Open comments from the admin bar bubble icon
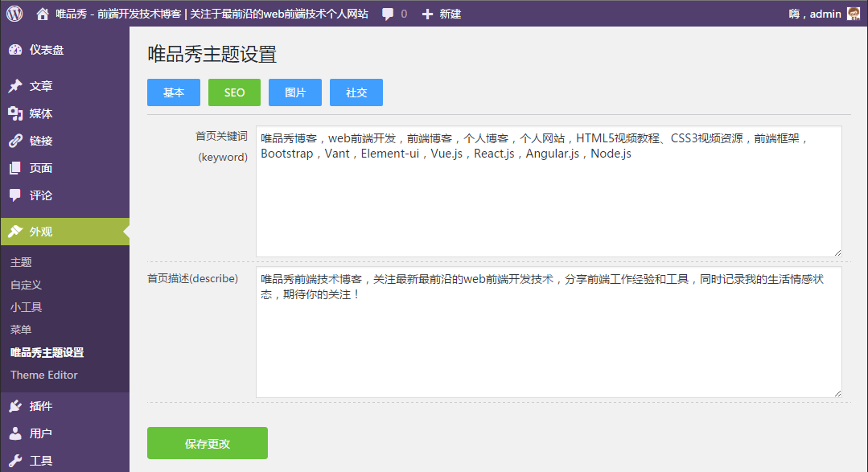868x472 pixels. (x=387, y=13)
